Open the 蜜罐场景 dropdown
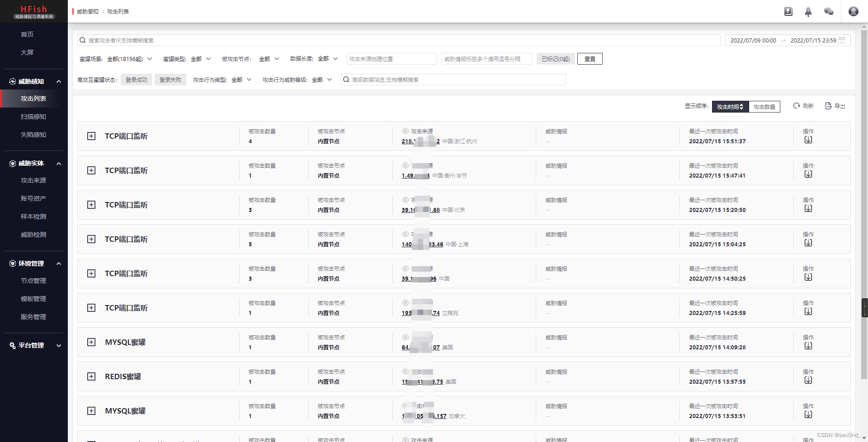868x442 pixels. click(130, 59)
